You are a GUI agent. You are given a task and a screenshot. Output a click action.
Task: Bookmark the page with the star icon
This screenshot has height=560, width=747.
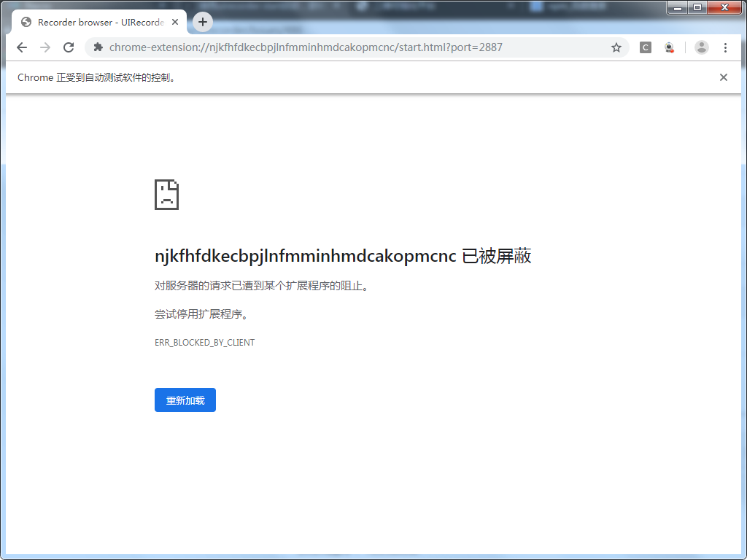616,47
